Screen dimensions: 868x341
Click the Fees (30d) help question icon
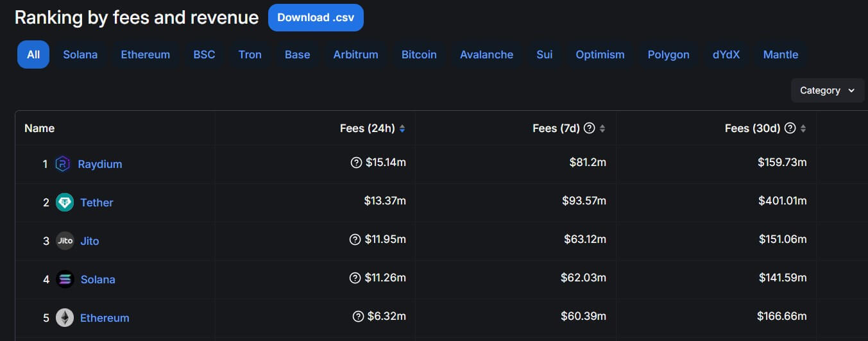(x=790, y=128)
